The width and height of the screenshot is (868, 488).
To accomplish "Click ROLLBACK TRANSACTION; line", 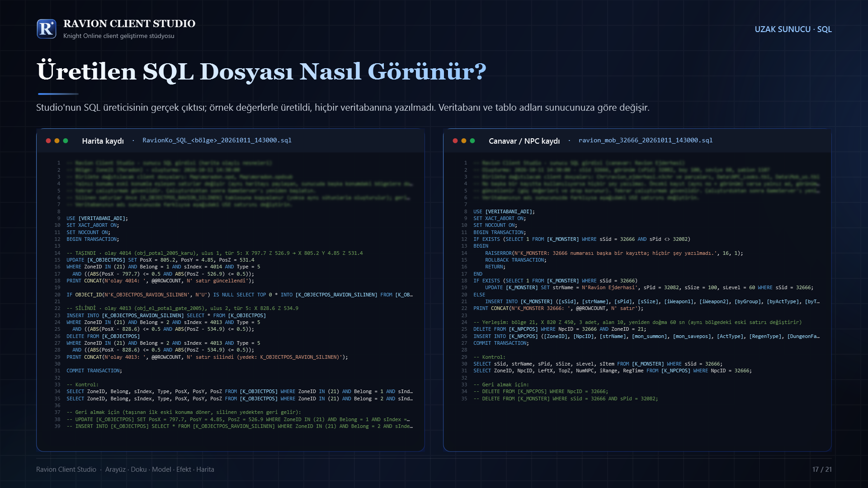I will (x=516, y=260).
